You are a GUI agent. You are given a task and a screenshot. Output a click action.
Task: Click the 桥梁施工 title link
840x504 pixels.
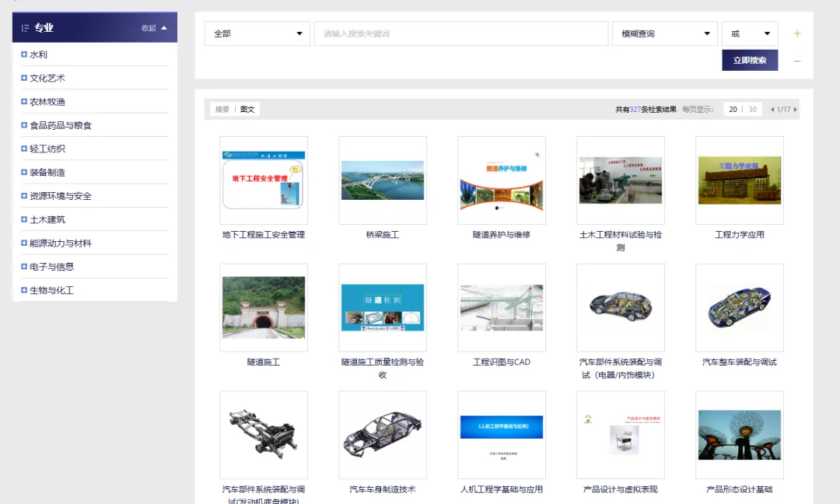[383, 235]
